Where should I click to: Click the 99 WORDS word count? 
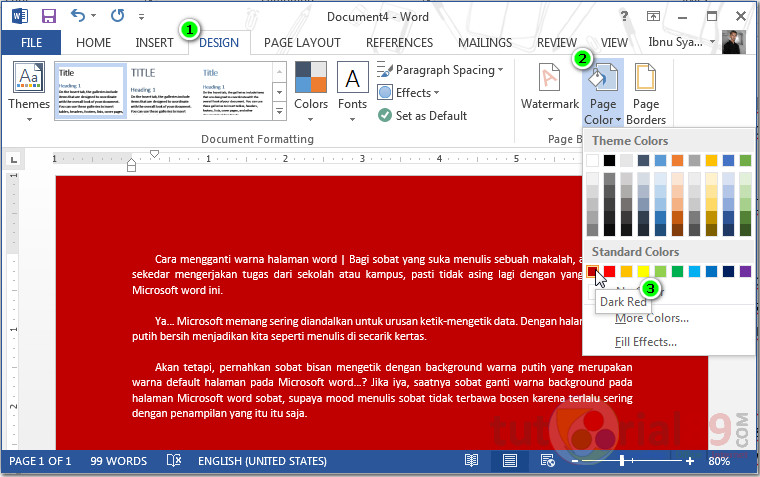pyautogui.click(x=118, y=461)
